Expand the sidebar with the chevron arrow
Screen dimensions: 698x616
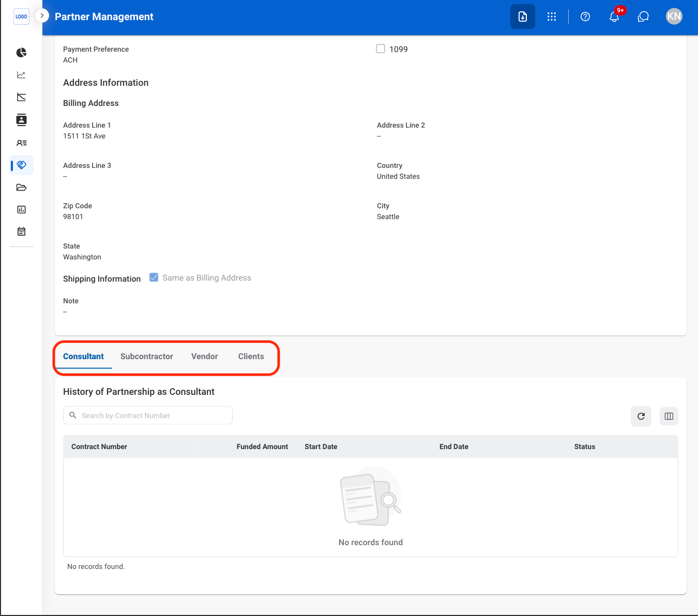pyautogui.click(x=42, y=16)
